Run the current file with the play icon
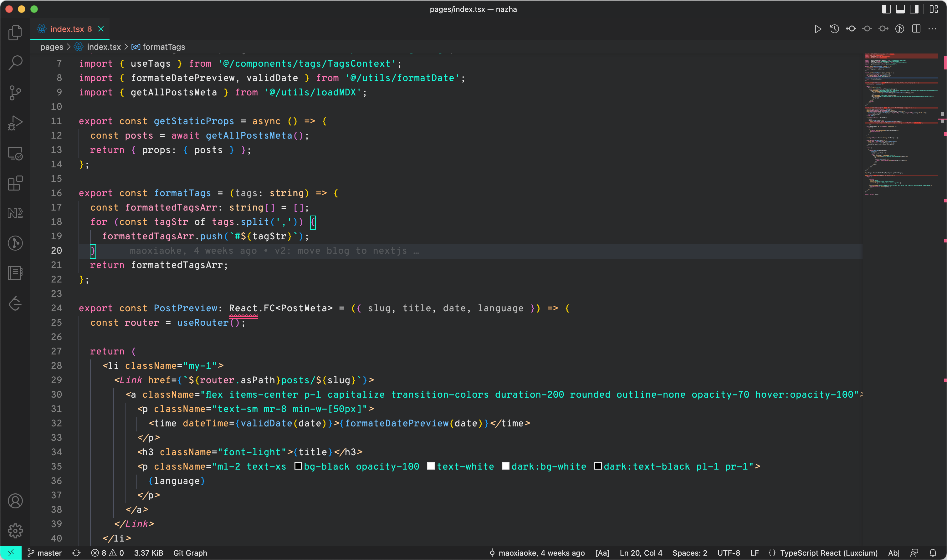The height and width of the screenshot is (560, 947). 818,29
